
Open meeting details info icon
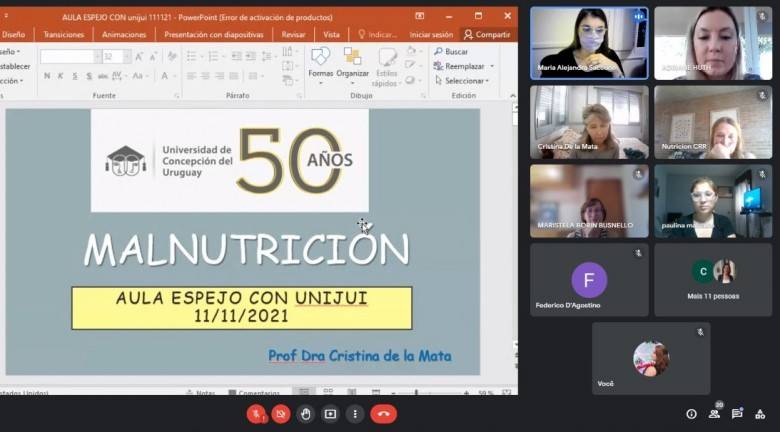coord(691,414)
